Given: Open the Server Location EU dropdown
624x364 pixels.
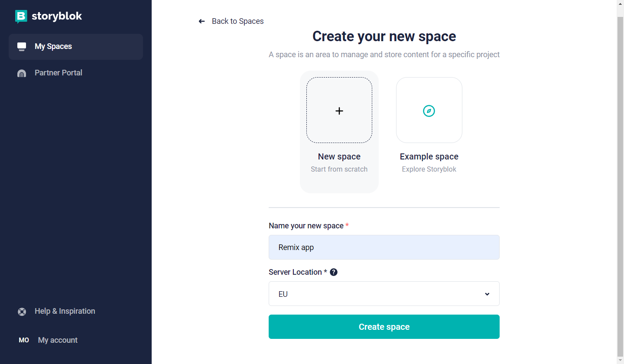Looking at the screenshot, I should click(x=384, y=294).
